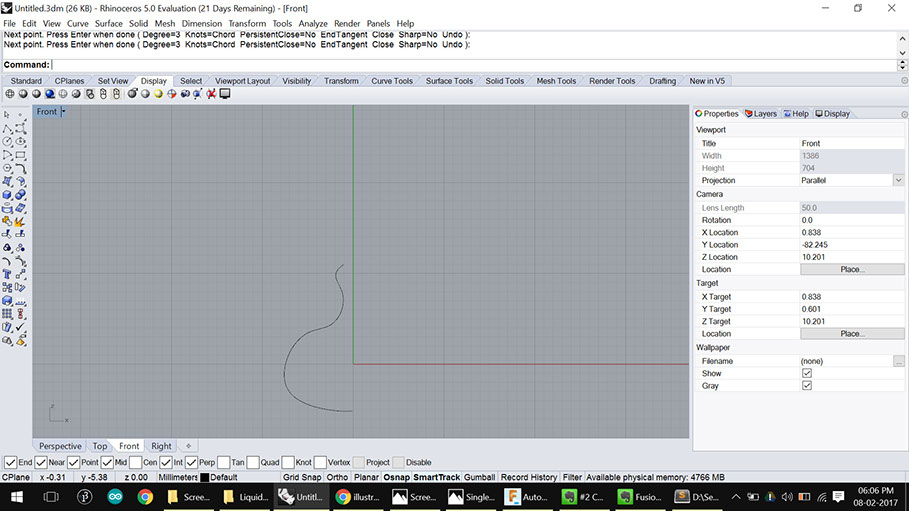Select the Circle tool in left sidebar
This screenshot has height=511, width=909.
(7, 142)
